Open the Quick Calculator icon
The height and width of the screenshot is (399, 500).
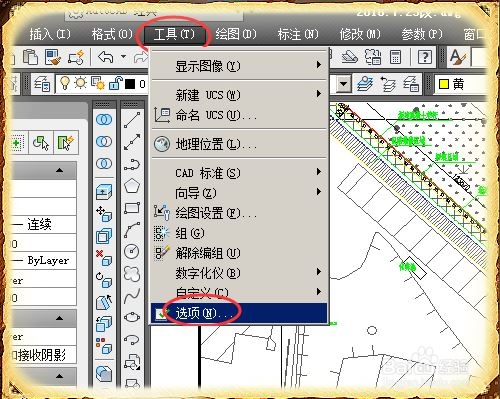click(395, 57)
